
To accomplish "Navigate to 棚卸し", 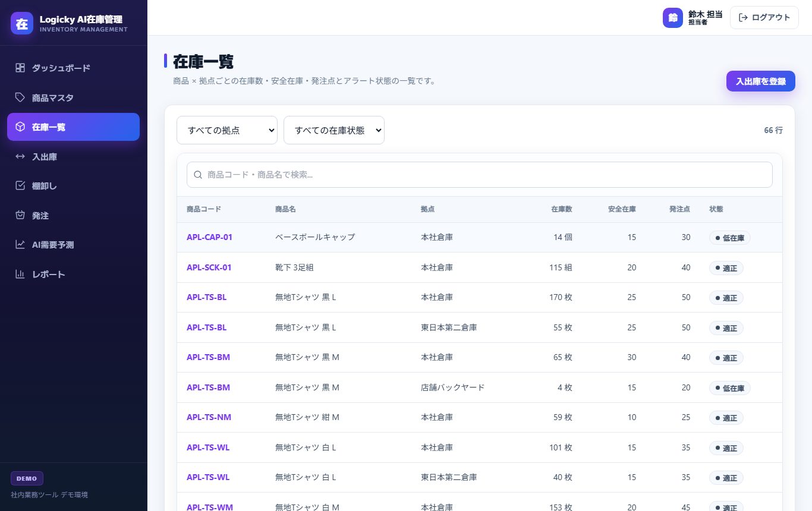I will (73, 186).
